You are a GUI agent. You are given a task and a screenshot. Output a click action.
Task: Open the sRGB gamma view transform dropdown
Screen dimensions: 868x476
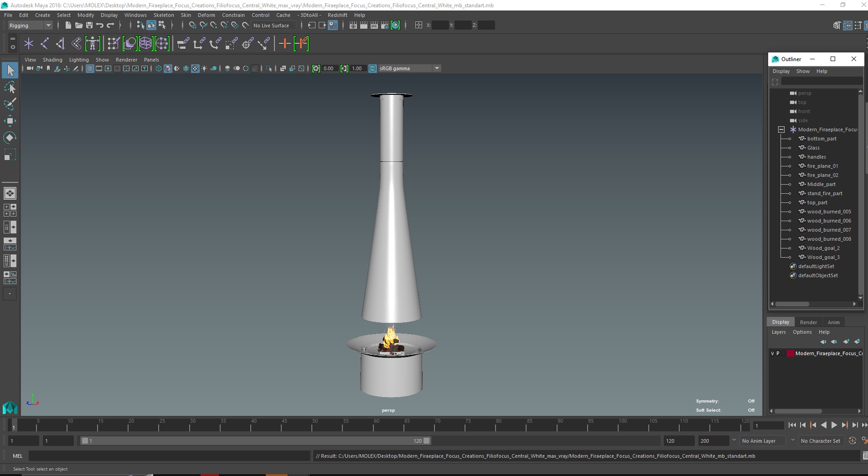[x=409, y=68]
